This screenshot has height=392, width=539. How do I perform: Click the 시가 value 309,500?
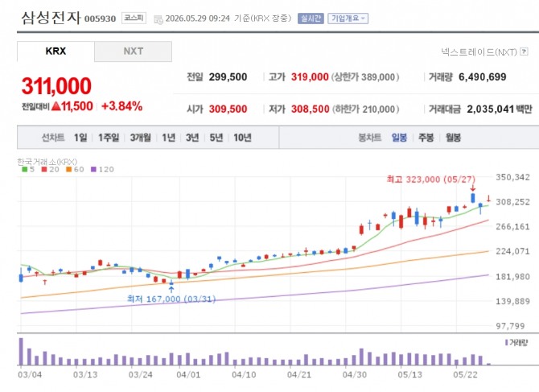tap(228, 109)
